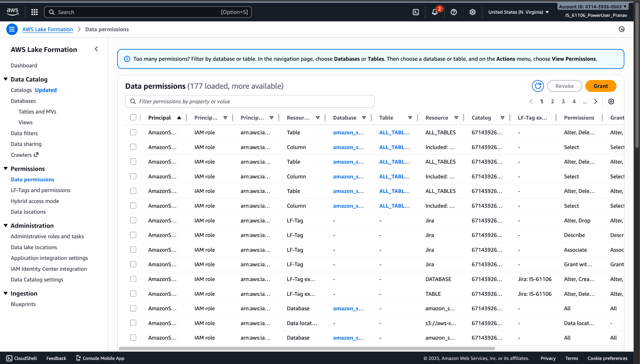This screenshot has height=364, width=640.
Task: Collapse the Ingestion section
Action: pyautogui.click(x=6, y=293)
